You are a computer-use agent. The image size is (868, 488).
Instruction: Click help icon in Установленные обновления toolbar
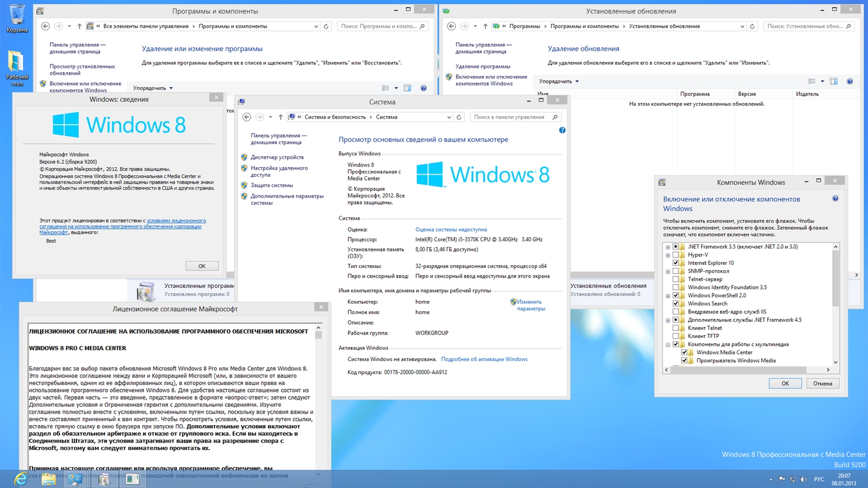[x=850, y=81]
